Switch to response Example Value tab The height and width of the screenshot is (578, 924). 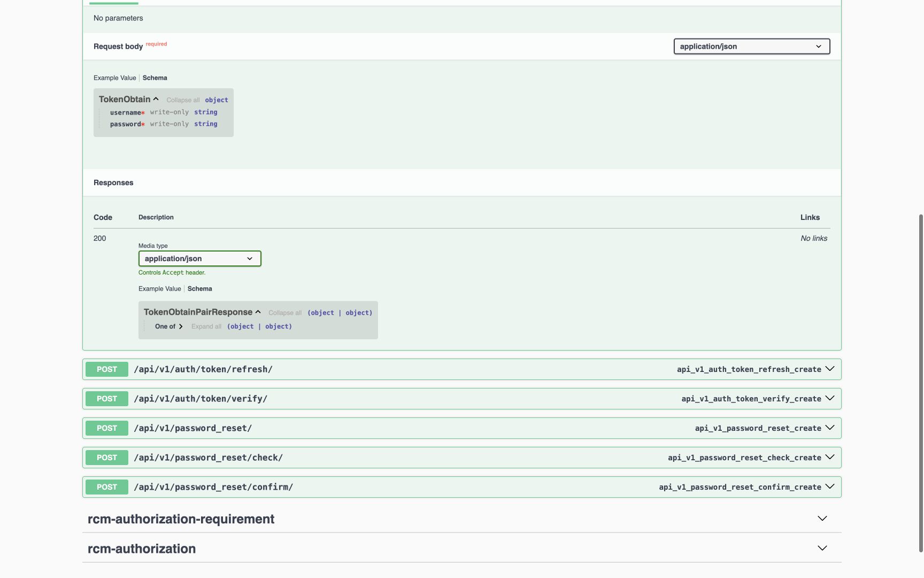(160, 289)
